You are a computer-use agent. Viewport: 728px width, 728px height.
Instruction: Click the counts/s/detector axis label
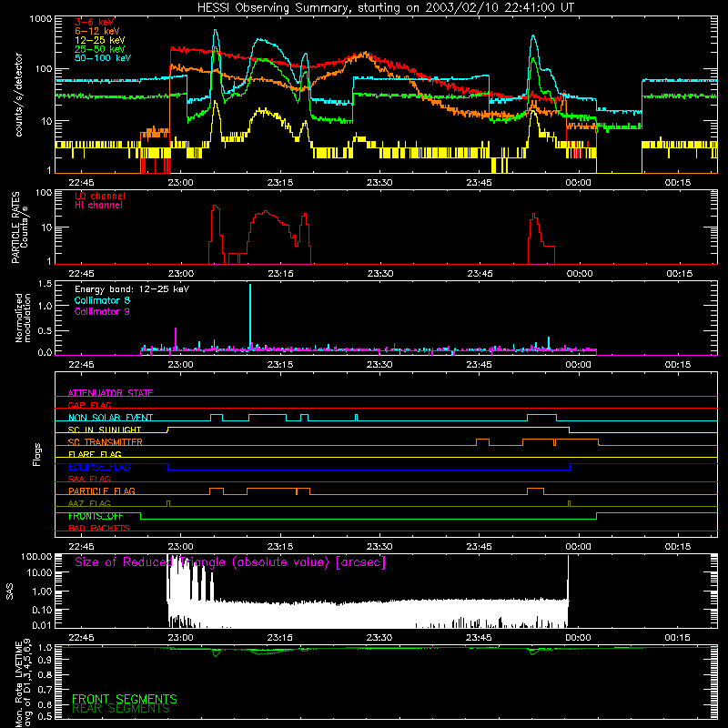click(19, 95)
